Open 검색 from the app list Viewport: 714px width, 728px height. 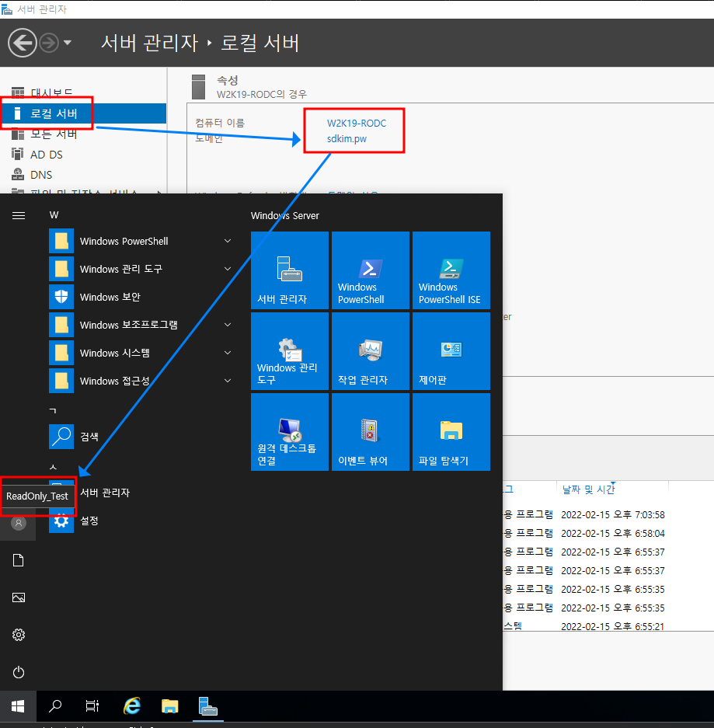[x=141, y=437]
